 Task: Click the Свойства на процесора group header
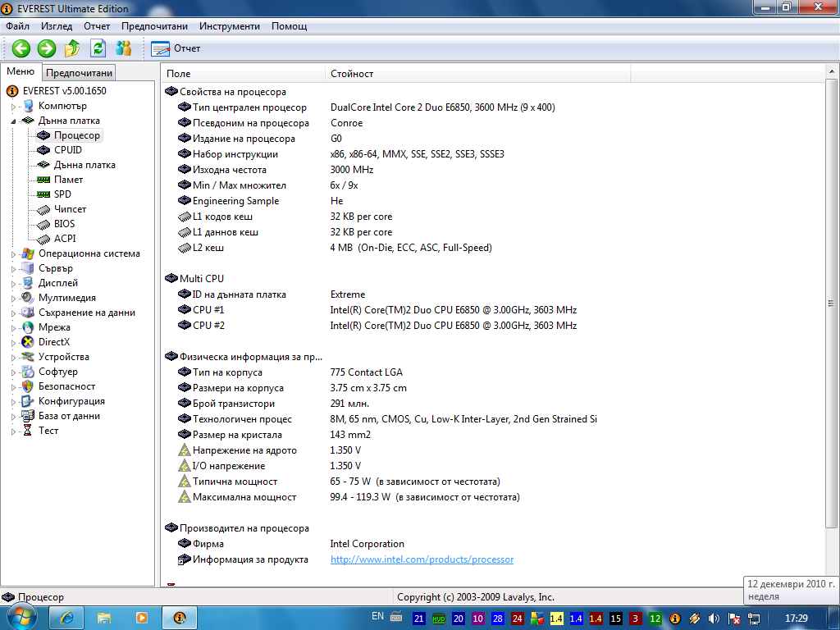point(232,92)
